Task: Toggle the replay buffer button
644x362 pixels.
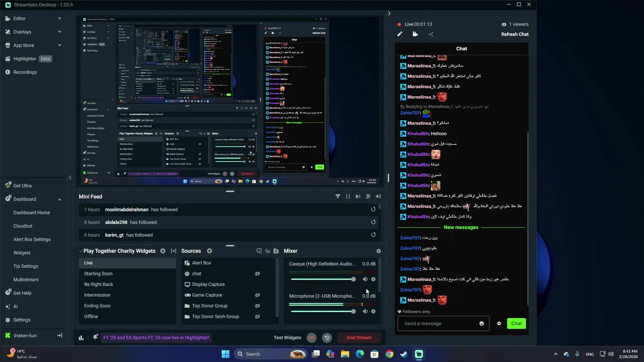Action: click(x=327, y=338)
